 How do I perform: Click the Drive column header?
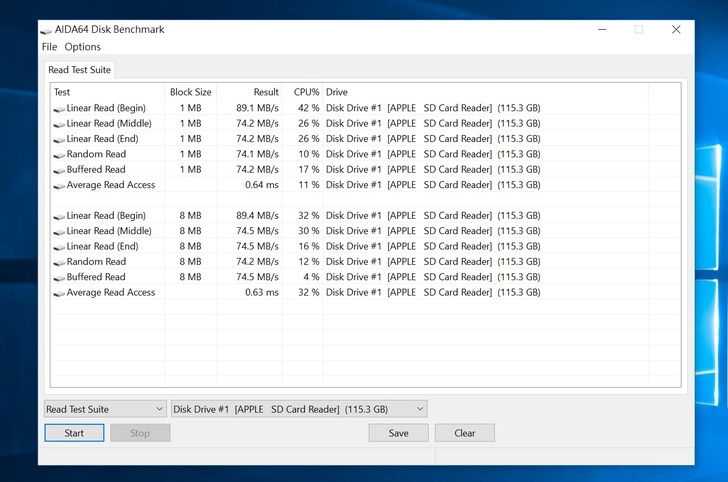(485, 92)
